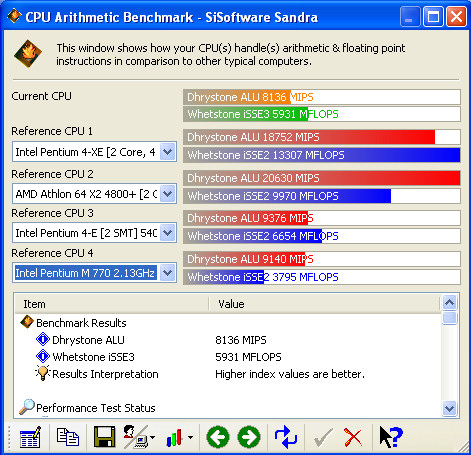Click 'Higher index values are better.' text
The image size is (471, 455).
(290, 374)
